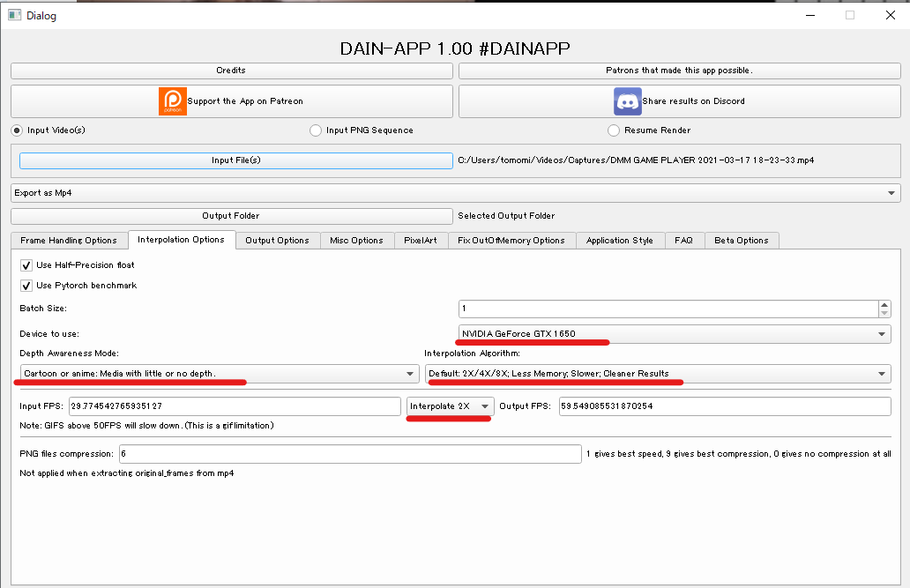Expand the Depth Awareness Mode dropdown
This screenshot has height=588, width=910.
click(220, 374)
